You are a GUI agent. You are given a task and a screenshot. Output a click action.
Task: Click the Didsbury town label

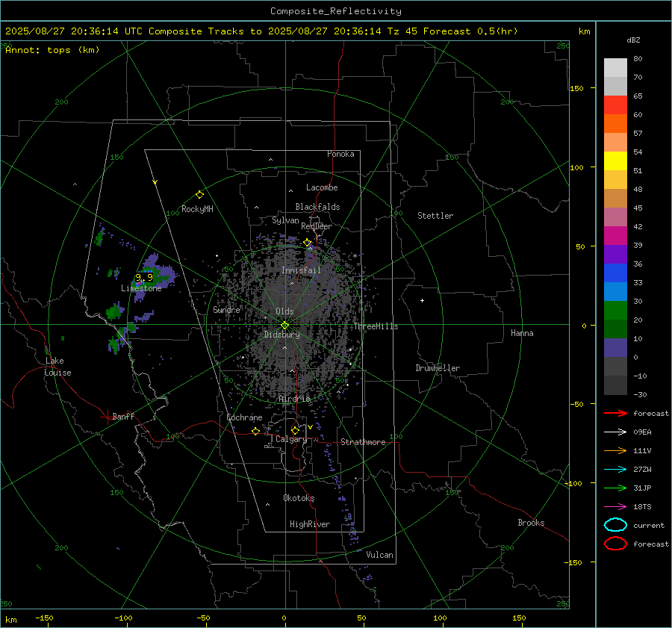281,335
